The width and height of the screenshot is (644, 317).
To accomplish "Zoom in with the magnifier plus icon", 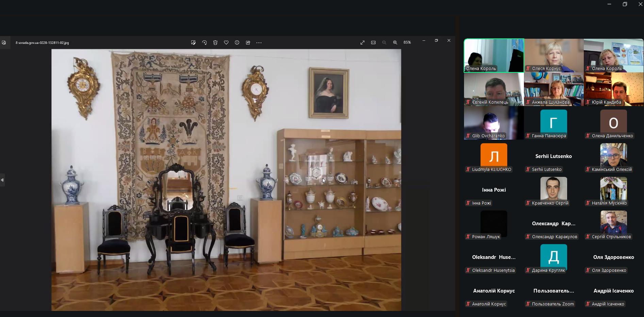I will point(395,42).
